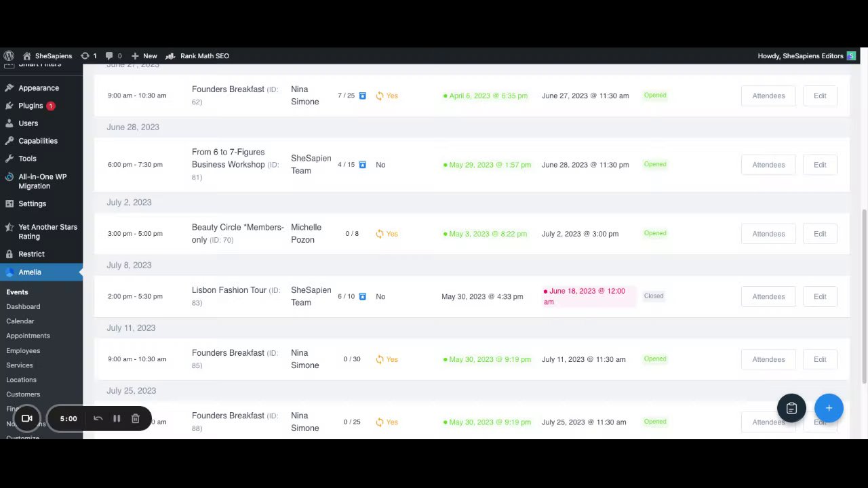Open Restrict in the sidebar
The height and width of the screenshot is (488, 868).
pos(31,254)
